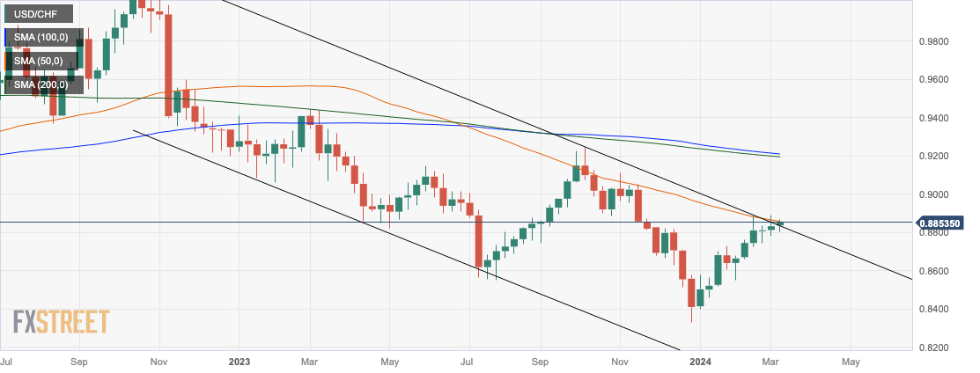The height and width of the screenshot is (373, 980).
Task: Click the 2023 label on the time axis
Action: pyautogui.click(x=239, y=361)
